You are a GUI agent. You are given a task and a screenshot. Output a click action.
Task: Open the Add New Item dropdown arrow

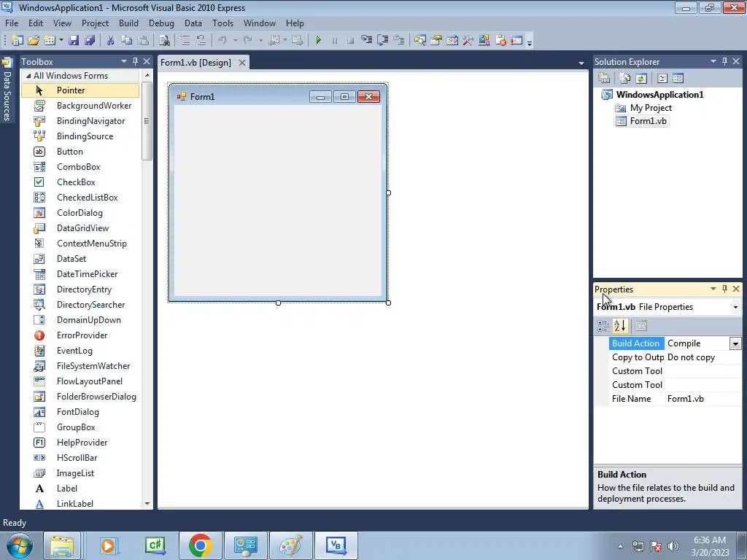tap(61, 41)
